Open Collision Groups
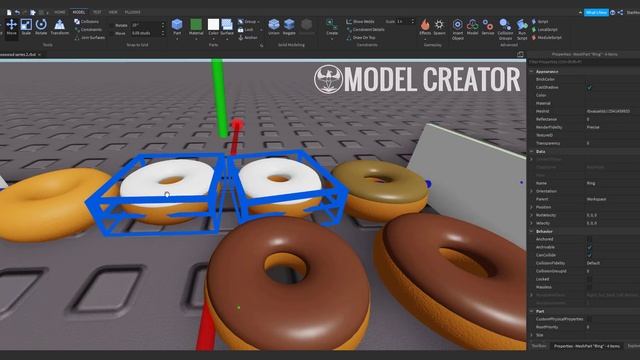This screenshot has width=640, height=360. [505, 29]
